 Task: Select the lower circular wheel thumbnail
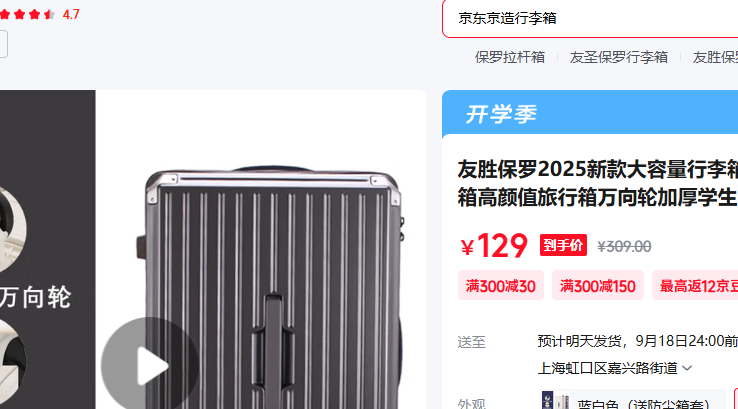point(12,361)
